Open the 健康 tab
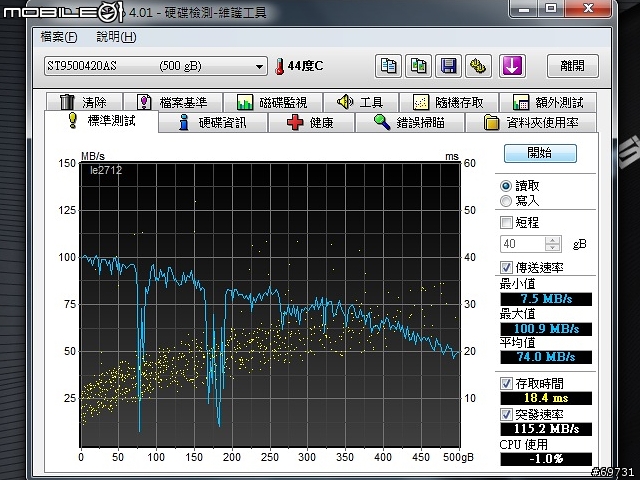The image size is (640, 480). (x=311, y=122)
